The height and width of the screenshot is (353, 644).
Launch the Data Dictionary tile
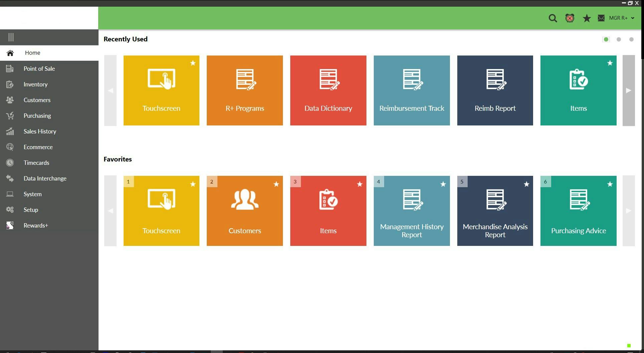(x=328, y=90)
